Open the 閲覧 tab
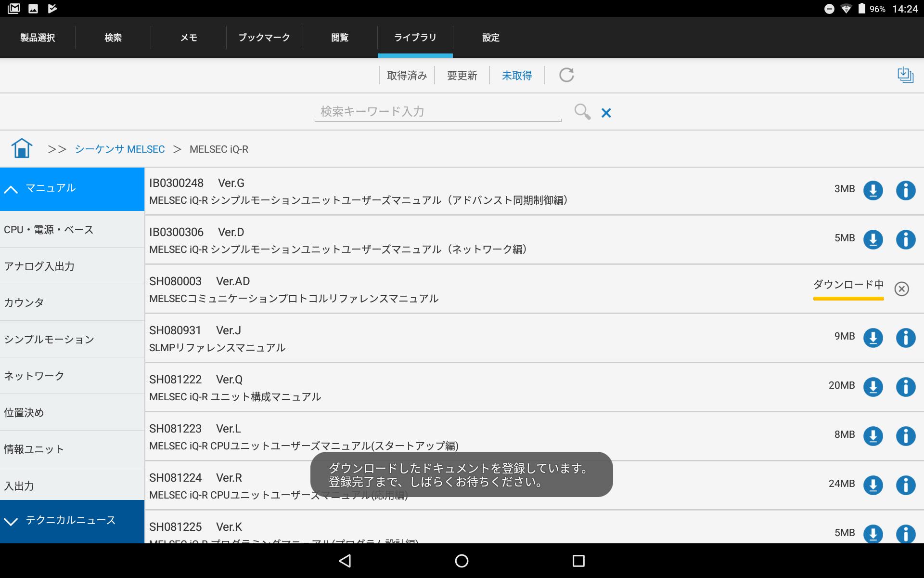 [340, 38]
